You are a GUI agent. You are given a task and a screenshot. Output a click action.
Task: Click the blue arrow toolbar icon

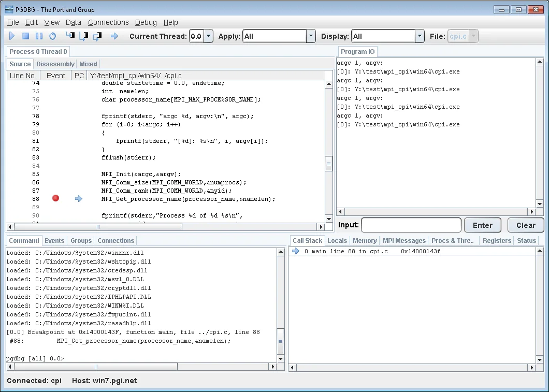point(114,36)
